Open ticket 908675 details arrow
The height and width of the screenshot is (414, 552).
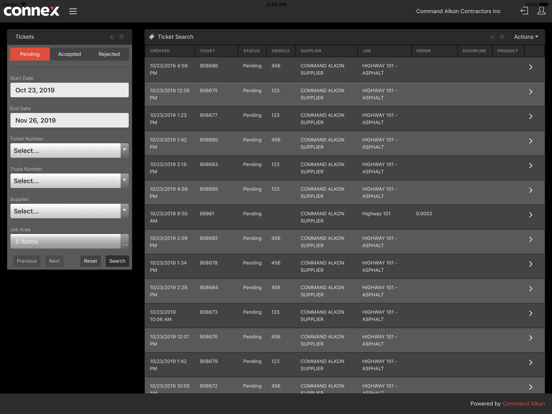click(531, 92)
